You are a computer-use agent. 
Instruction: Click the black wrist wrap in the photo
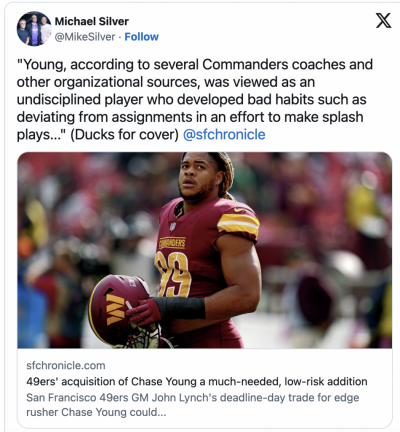(180, 308)
